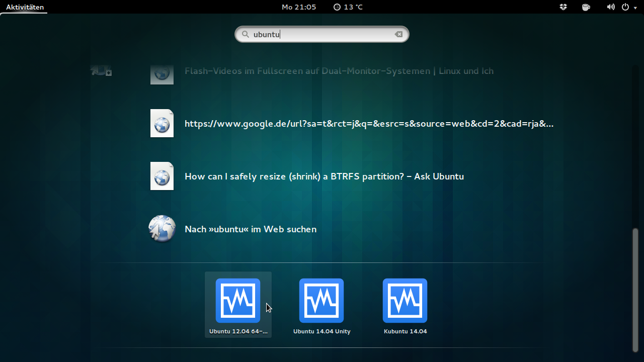644x362 pixels.
Task: Select Nach »ubuntu« im Web suchen
Action: pyautogui.click(x=251, y=229)
